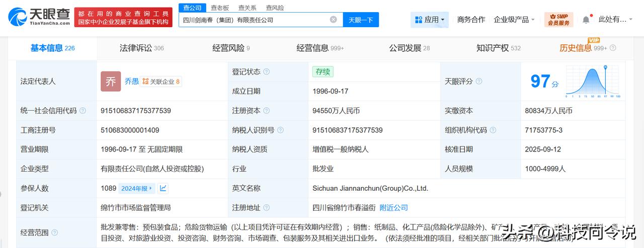Screen dimensions: 644x248
Task: Click the 存续 status badge
Action: click(x=323, y=72)
